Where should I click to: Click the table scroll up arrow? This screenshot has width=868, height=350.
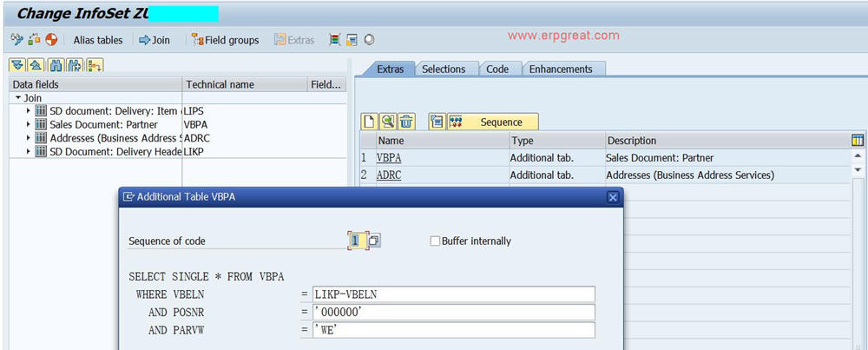point(858,156)
